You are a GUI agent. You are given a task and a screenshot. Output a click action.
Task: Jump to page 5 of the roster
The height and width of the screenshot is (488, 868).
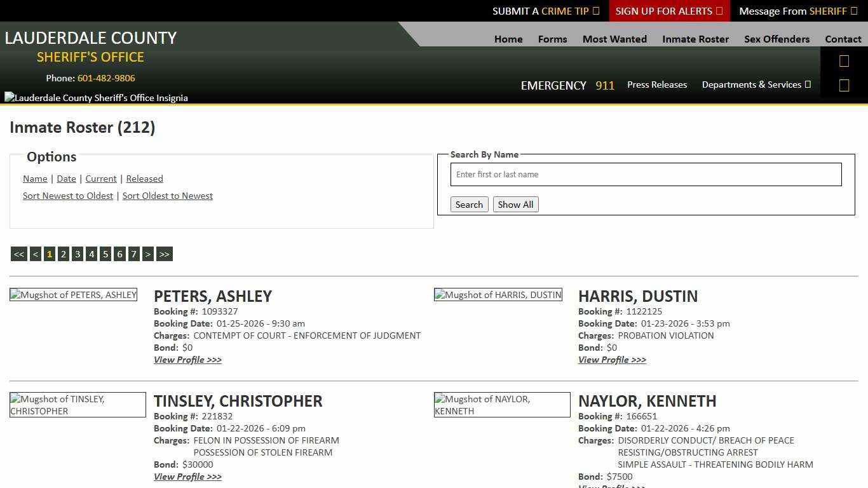point(105,254)
